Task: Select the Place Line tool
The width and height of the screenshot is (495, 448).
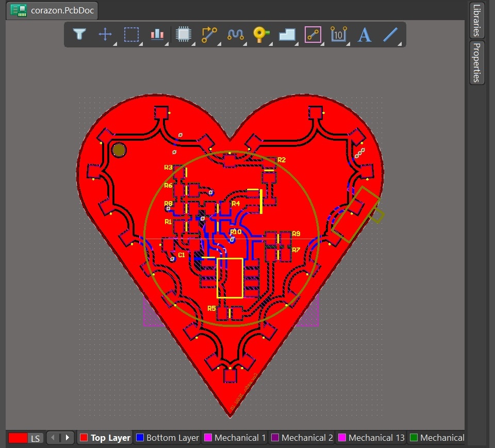Action: click(391, 35)
